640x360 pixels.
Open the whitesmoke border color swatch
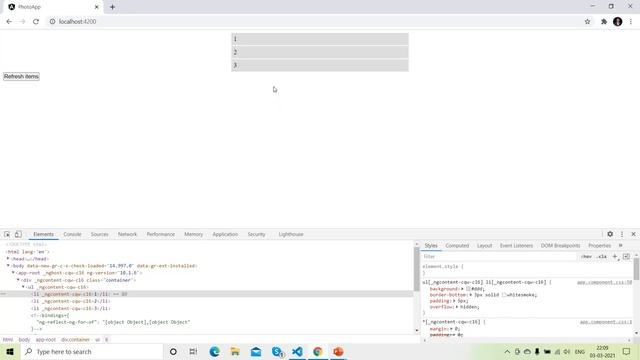tap(504, 295)
